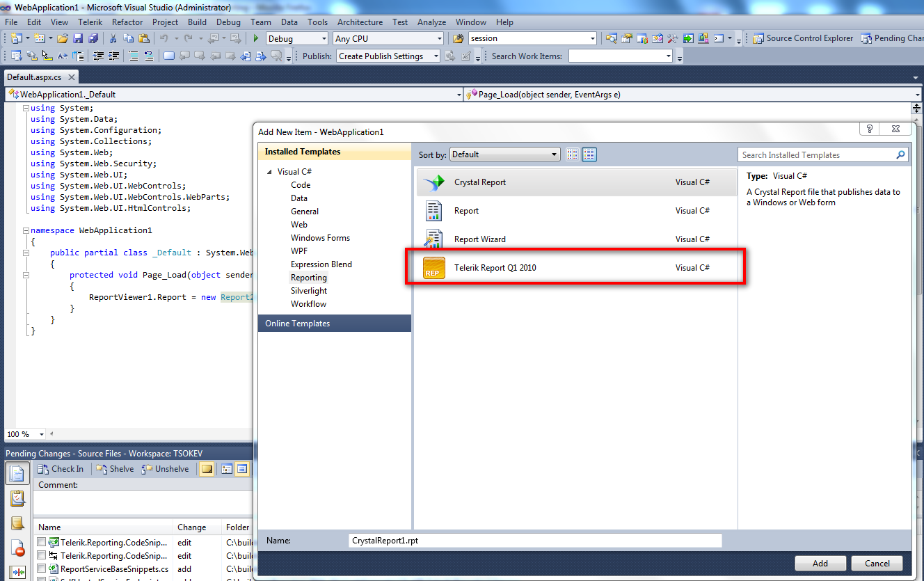This screenshot has height=581, width=924.
Task: Tick the checkbox for ReportServiceBaseSnippets.cs
Action: [x=42, y=569]
